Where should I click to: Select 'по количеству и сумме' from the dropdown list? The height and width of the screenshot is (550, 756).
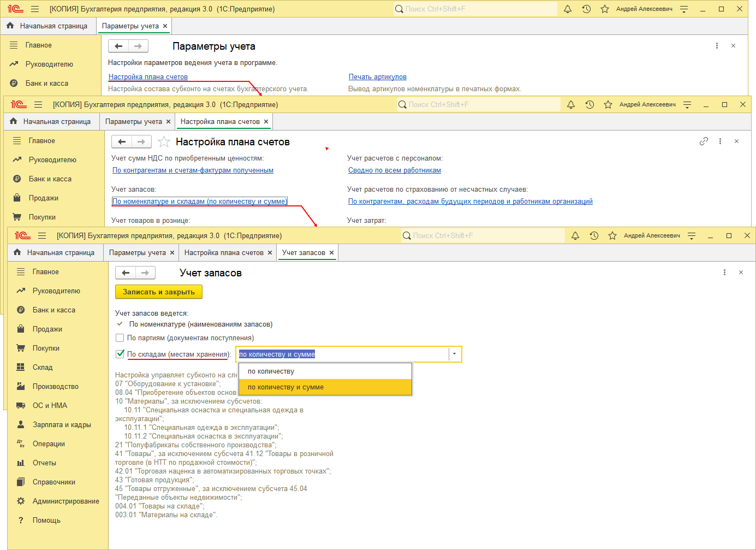point(325,387)
